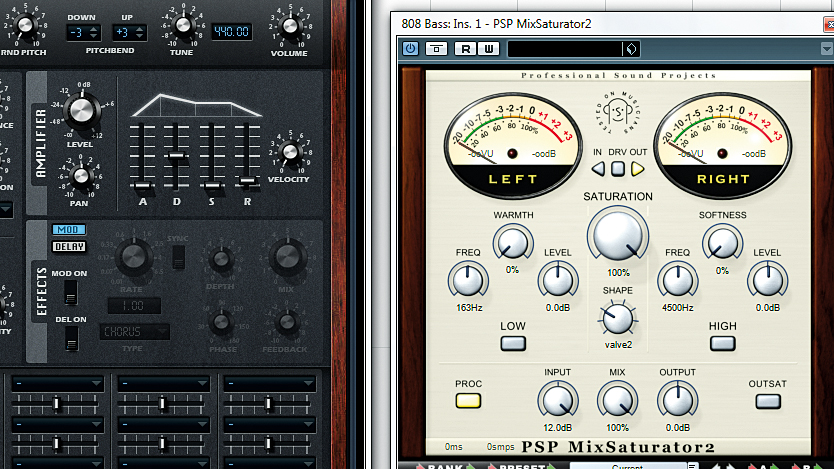The width and height of the screenshot is (834, 469).
Task: Click the VELOCITY knob
Action: pyautogui.click(x=290, y=153)
